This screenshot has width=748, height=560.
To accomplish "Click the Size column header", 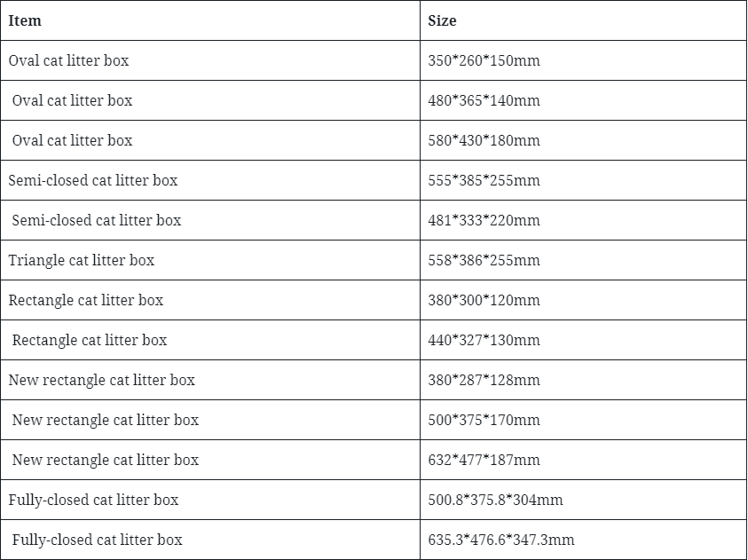I will [442, 20].
